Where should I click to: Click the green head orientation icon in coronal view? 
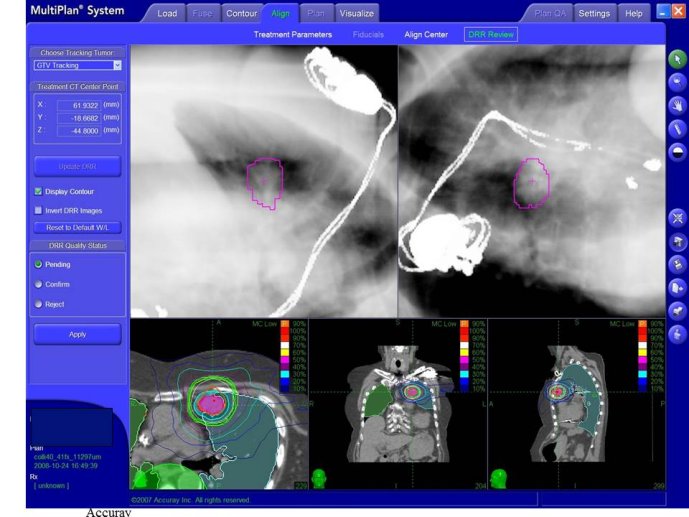click(x=319, y=479)
